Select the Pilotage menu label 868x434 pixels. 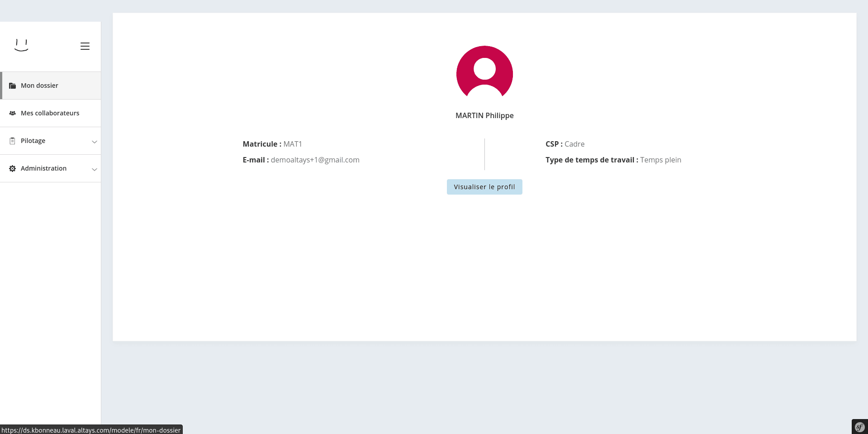[x=33, y=141]
